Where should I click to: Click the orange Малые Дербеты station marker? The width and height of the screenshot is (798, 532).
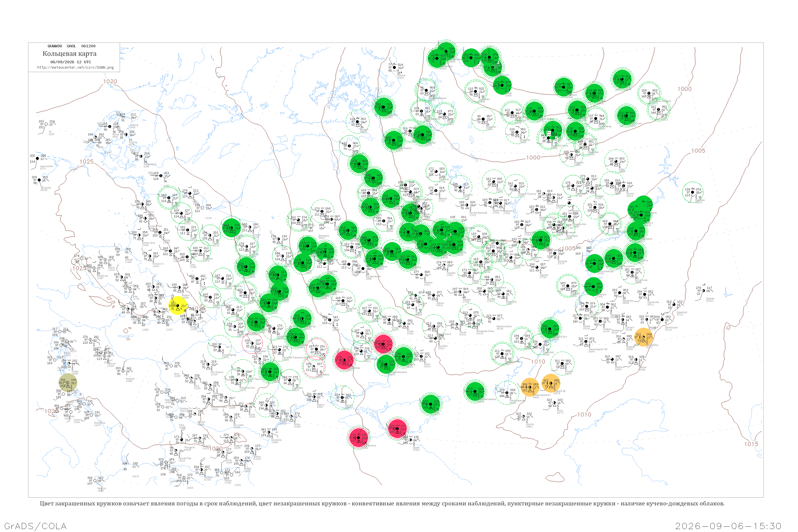click(x=530, y=387)
